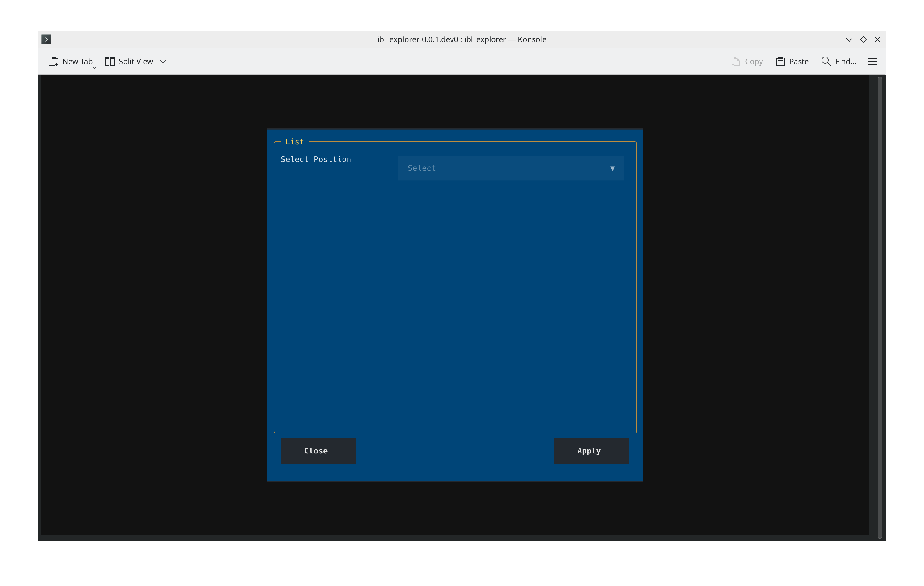This screenshot has width=924, height=586.
Task: Expand the Split View dropdown arrow
Action: pyautogui.click(x=163, y=62)
